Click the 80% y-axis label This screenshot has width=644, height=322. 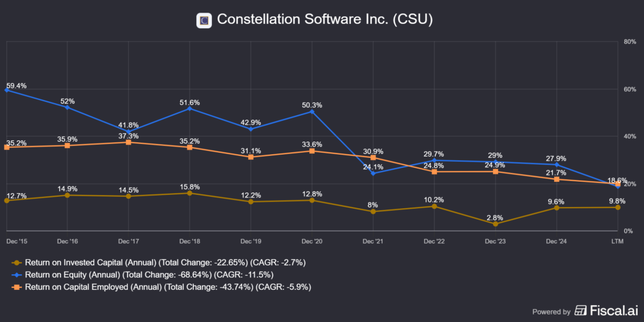tap(628, 42)
